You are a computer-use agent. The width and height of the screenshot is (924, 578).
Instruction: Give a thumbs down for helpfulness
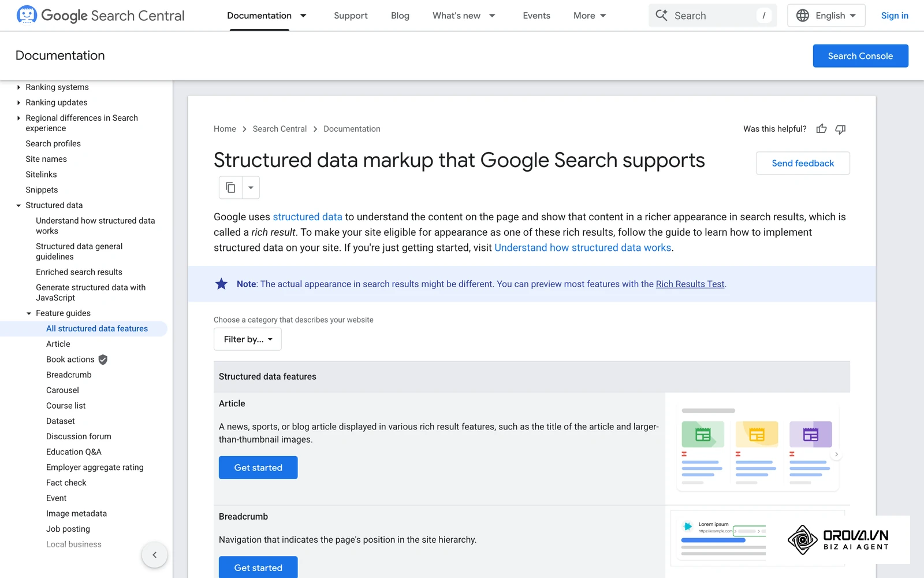point(840,129)
